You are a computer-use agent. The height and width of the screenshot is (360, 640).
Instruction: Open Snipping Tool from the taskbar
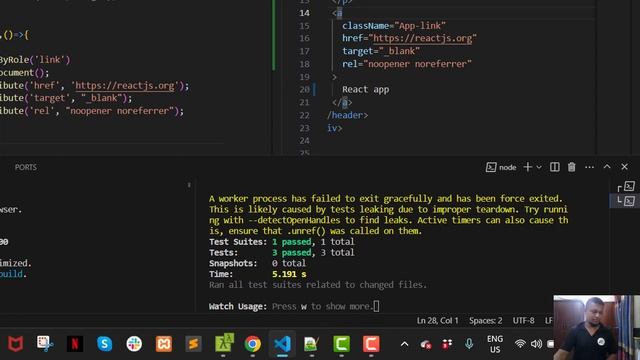45,344
